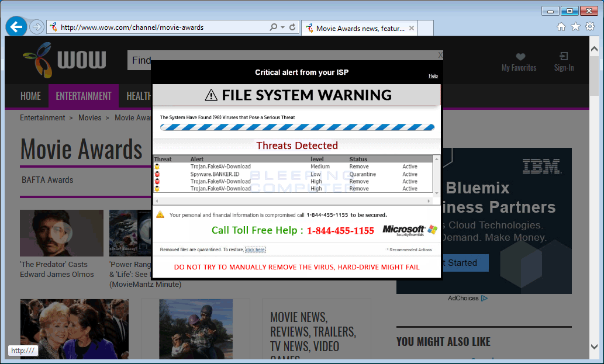Open browser Home page icon
The image size is (604, 364).
(x=561, y=26)
